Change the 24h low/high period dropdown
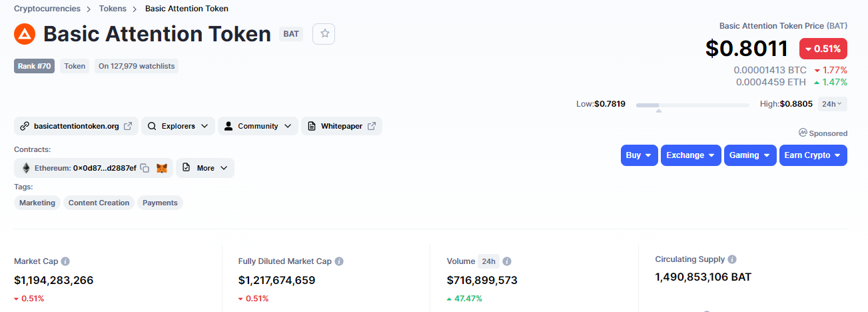868x312 pixels. [x=833, y=104]
